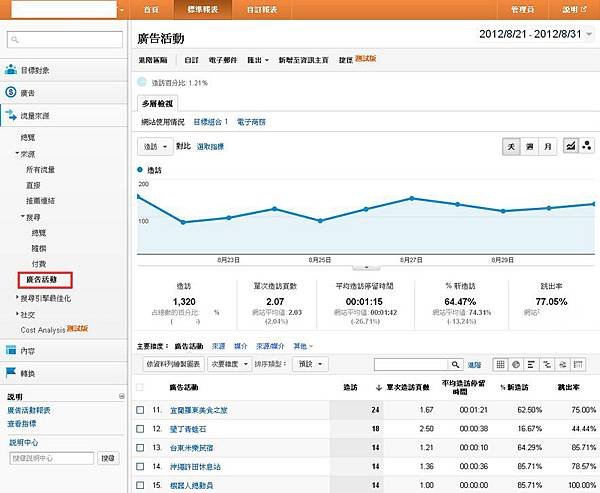This screenshot has height=493, width=600.
Task: Collapse the 說明 help panel icon
Action: pyautogui.click(x=122, y=396)
